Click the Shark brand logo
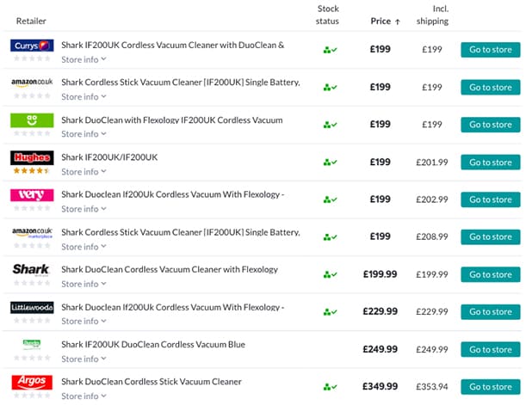This screenshot has height=405, width=532. coord(32,270)
